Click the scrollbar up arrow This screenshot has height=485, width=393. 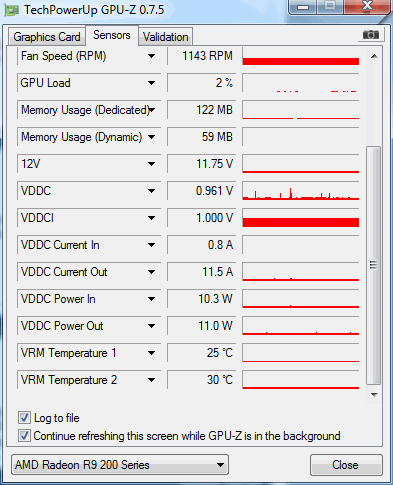click(x=374, y=56)
